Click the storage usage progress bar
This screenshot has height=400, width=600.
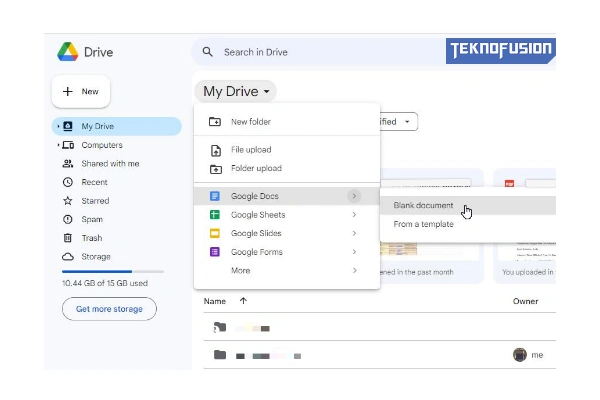(113, 271)
